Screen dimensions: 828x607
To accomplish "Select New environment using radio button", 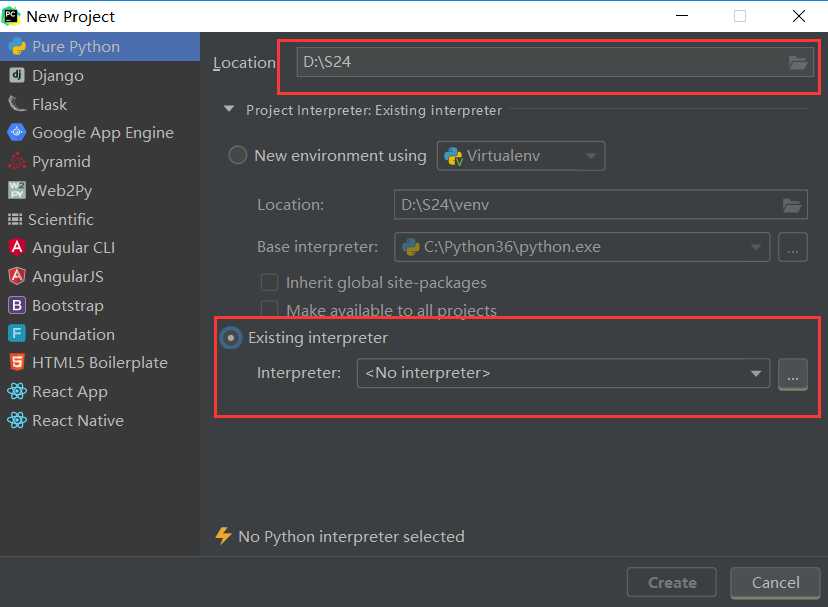I will coord(237,155).
